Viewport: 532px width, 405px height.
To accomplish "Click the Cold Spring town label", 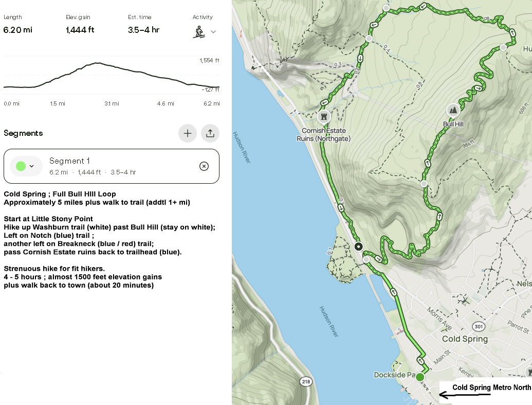I will 465,339.
